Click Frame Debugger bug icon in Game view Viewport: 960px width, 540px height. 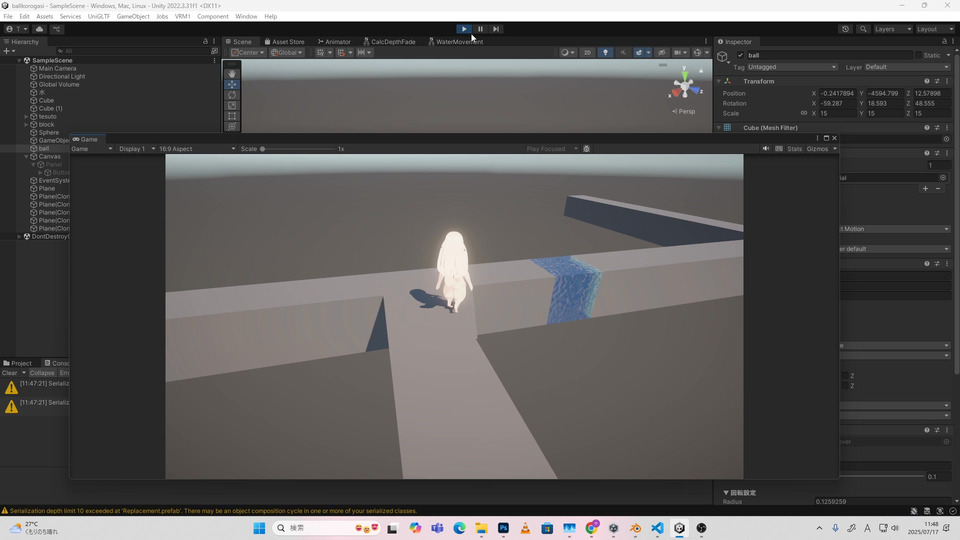[587, 149]
